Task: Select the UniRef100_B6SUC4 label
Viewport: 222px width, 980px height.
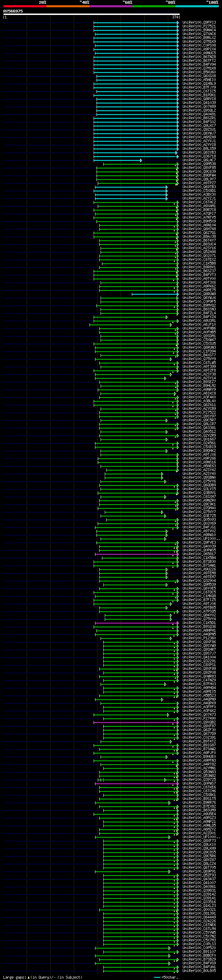Action: point(199,244)
